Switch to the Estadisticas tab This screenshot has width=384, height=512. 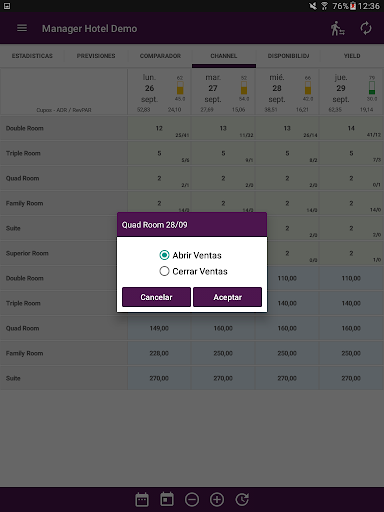click(32, 56)
